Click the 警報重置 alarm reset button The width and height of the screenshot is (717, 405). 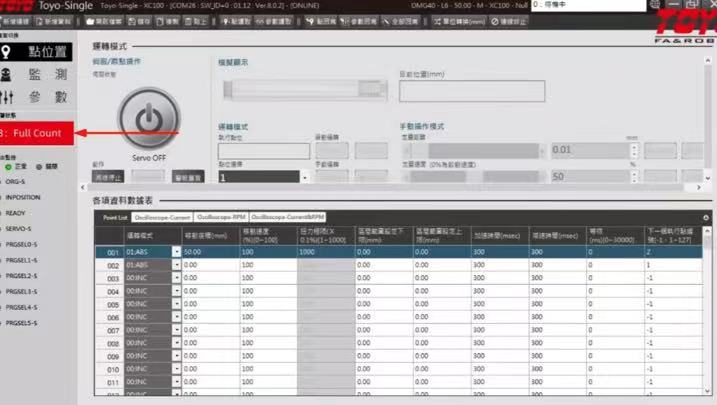187,177
